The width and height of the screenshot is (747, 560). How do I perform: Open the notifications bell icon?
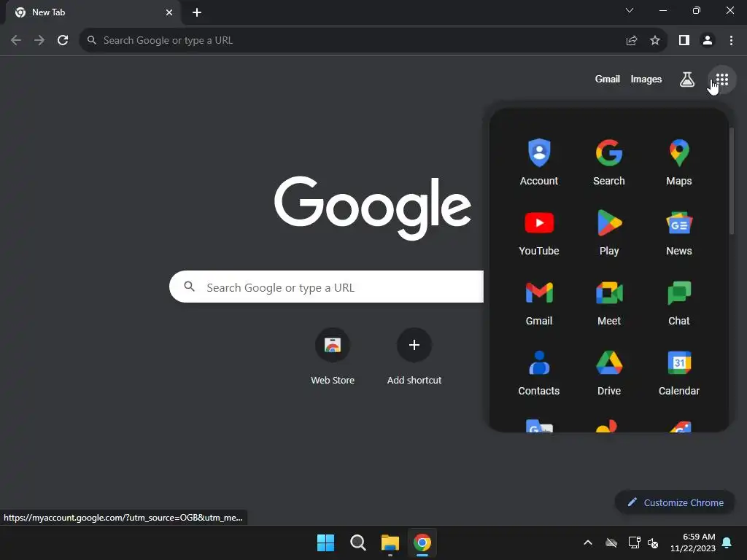727,542
